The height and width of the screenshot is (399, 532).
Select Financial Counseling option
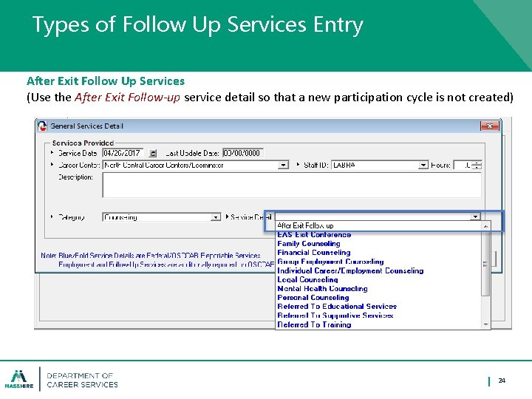point(314,253)
